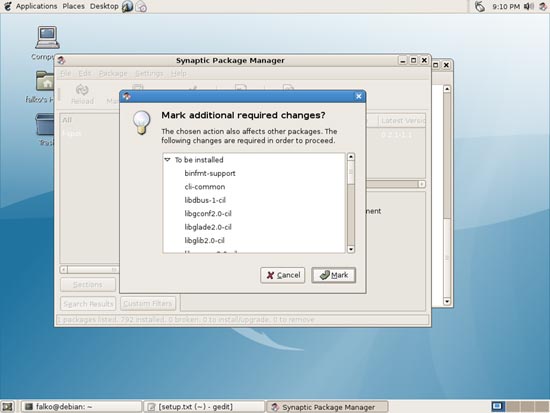The height and width of the screenshot is (413, 550).
Task: Select libgconf2.0-cil package entry
Action: click(208, 214)
